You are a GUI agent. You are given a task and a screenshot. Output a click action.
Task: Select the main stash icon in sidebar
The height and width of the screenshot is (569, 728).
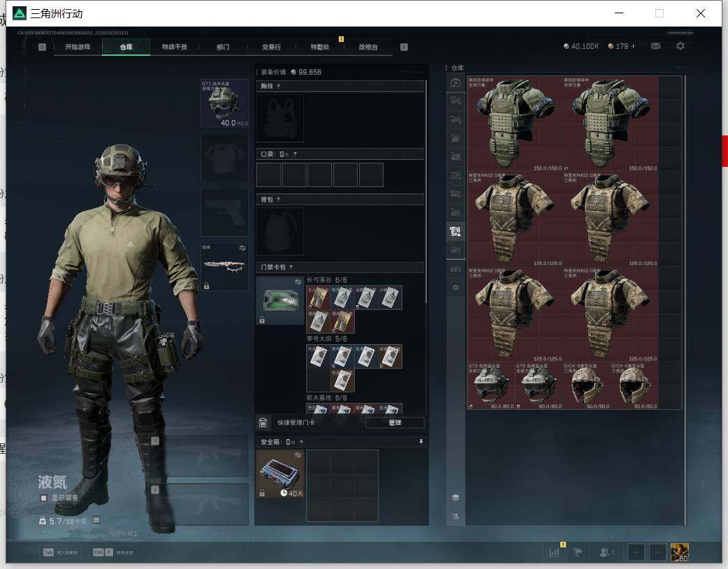tap(456, 83)
